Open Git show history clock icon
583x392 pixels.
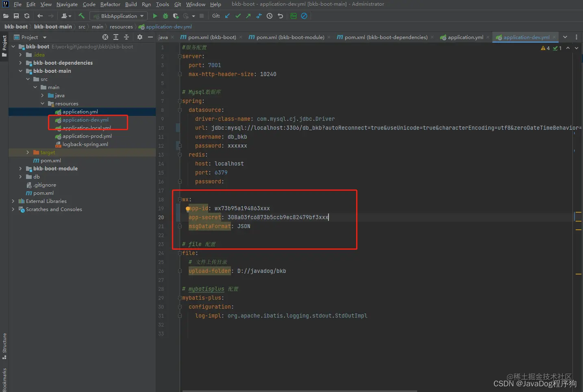pyautogui.click(x=270, y=16)
